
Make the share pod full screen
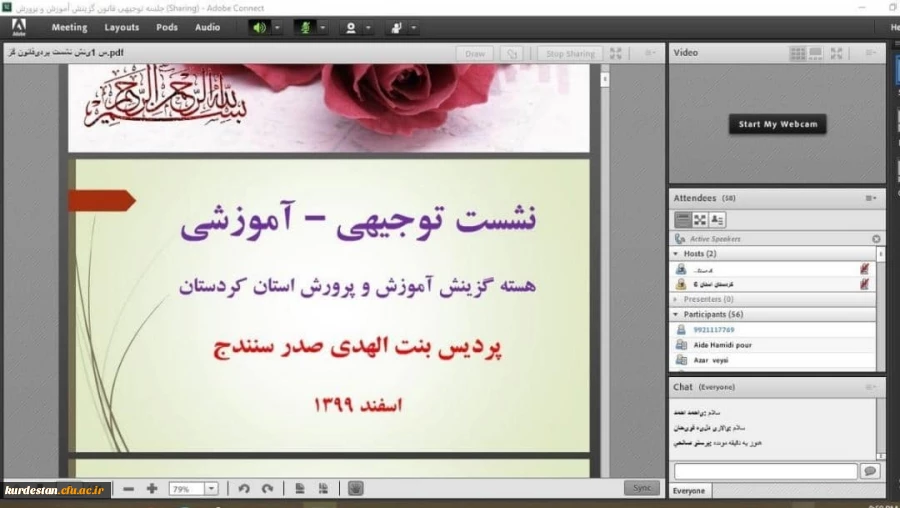616,54
